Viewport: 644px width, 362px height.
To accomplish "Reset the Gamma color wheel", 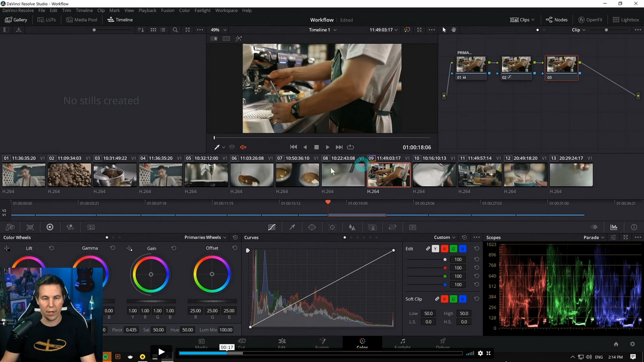I will 113,248.
